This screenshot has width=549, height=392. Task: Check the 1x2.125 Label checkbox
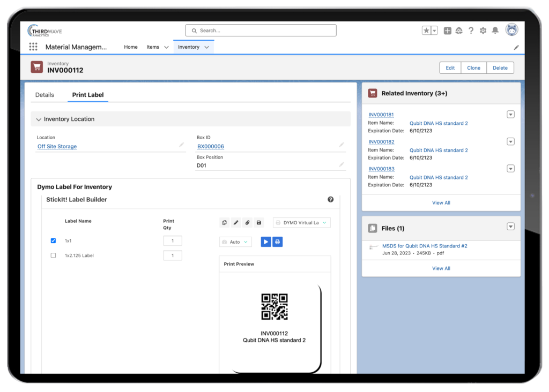(53, 255)
